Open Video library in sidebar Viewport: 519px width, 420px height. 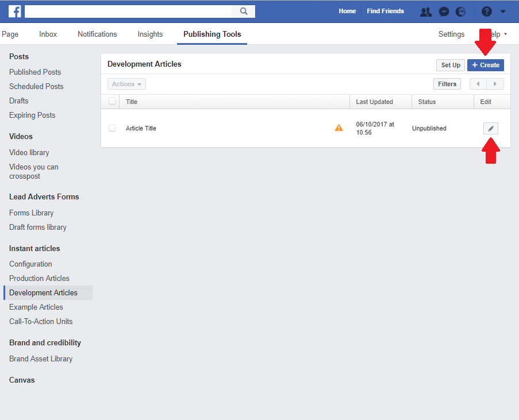point(29,153)
